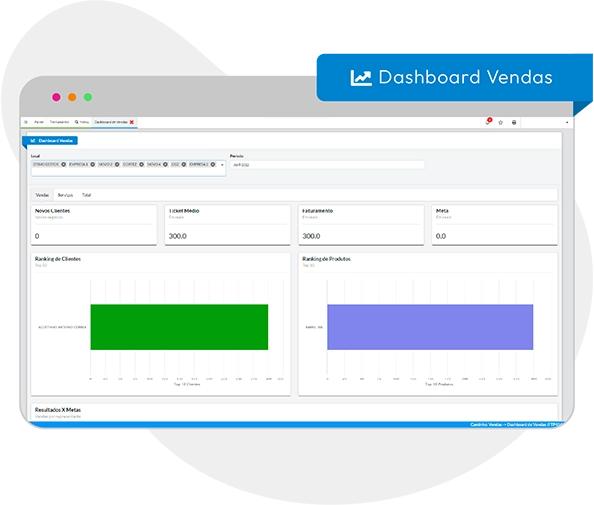Image resolution: width=594 pixels, height=505 pixels.
Task: Click the green client ranking bar
Action: click(x=179, y=327)
